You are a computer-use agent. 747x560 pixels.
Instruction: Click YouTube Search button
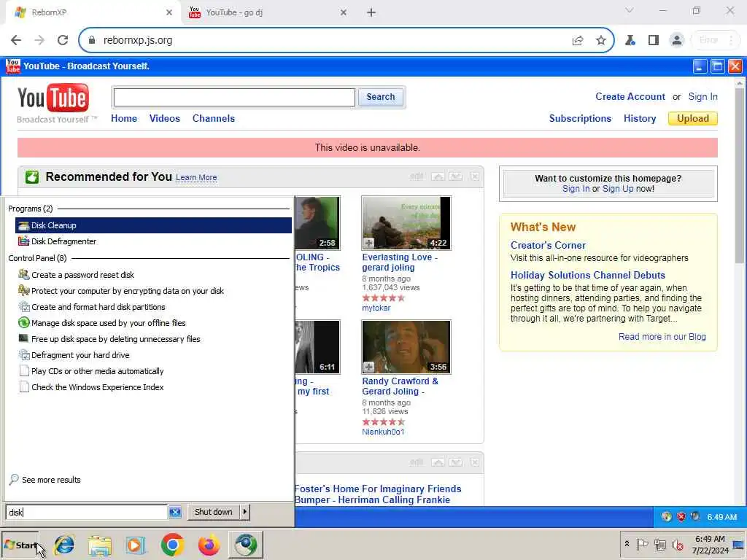[x=381, y=97]
